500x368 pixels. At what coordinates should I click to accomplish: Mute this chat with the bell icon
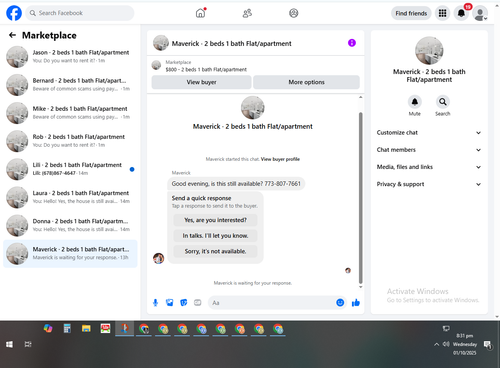(415, 102)
